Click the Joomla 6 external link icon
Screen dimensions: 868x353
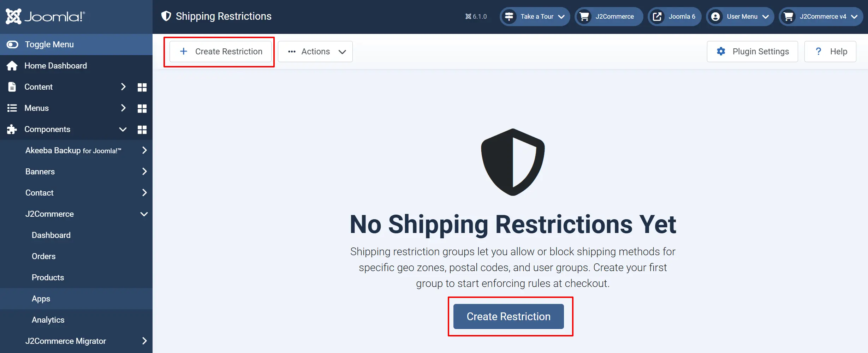tap(657, 17)
